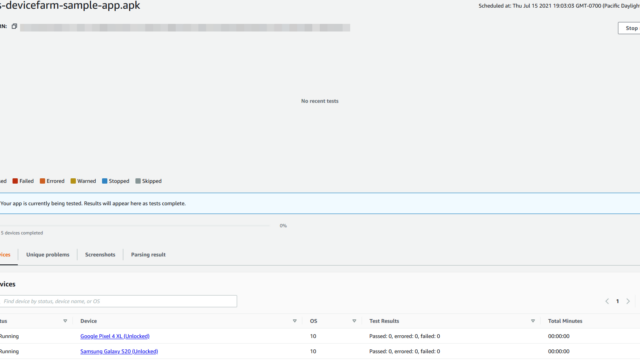Viewport: 640px width, 360px height.
Task: Click 00:00:00 in the Samsung Galaxy row
Action: click(558, 351)
